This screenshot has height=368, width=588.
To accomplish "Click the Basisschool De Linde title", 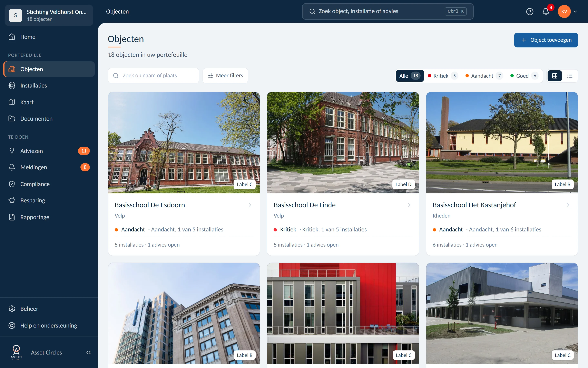I will [x=304, y=205].
